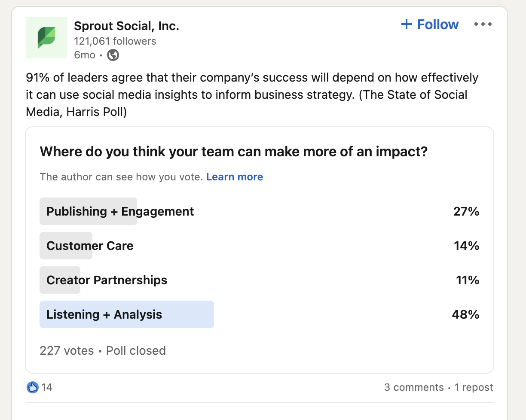Open Sprout Social, Inc. company name
526x420 pixels.
tap(126, 26)
